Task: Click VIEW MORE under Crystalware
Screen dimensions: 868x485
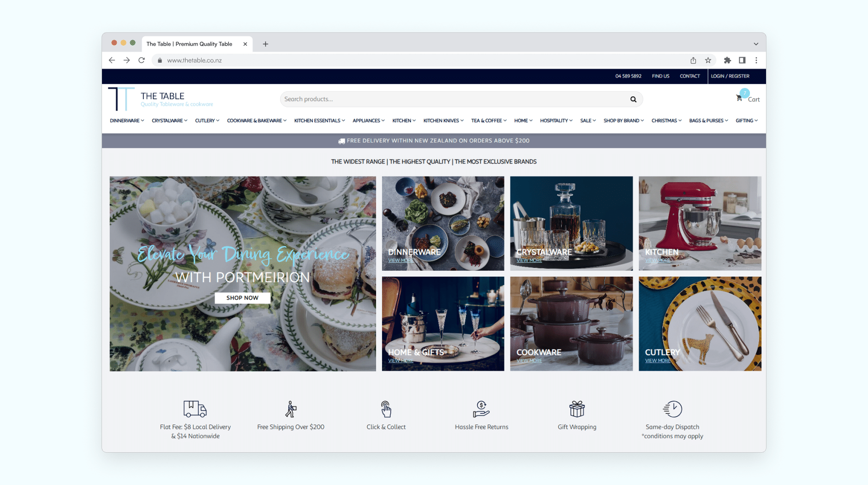Action: tap(529, 260)
